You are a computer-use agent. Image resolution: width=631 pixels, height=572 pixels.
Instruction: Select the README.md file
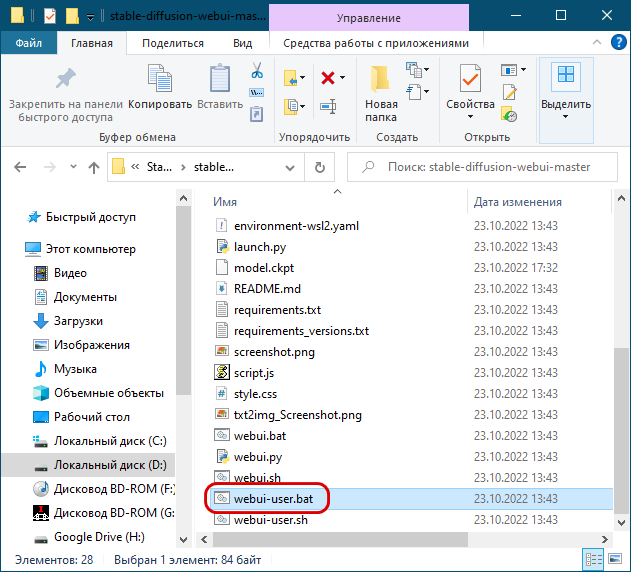(x=267, y=289)
